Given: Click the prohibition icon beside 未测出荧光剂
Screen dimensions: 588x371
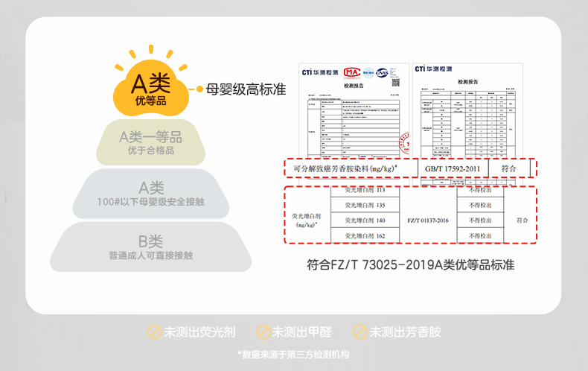Looking at the screenshot, I should tap(154, 332).
